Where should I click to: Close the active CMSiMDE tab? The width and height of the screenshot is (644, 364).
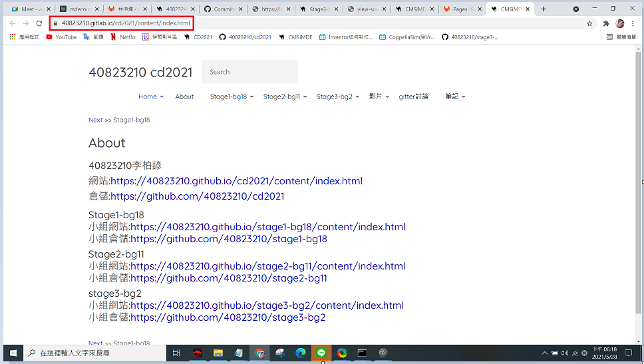click(x=528, y=9)
